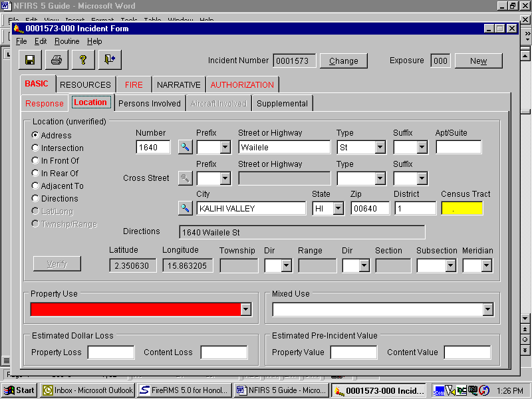Open the State dropdown showing HI
Screen dimensions: 532x399
(x=338, y=208)
